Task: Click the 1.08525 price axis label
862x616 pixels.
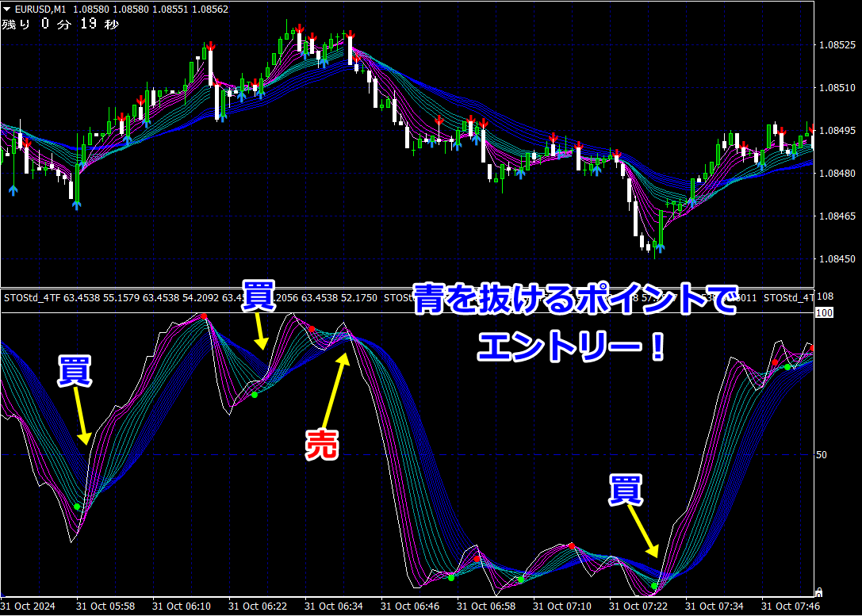Action: click(837, 45)
